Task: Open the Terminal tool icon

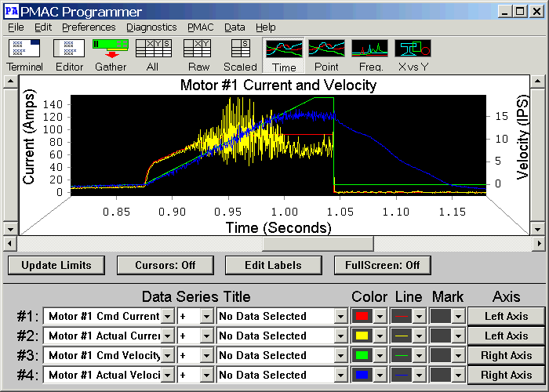Action: (x=24, y=49)
